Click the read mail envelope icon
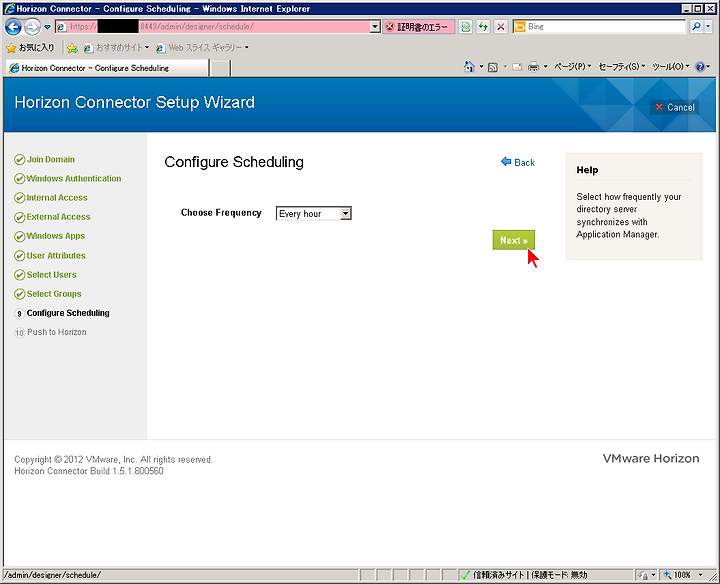 (518, 67)
